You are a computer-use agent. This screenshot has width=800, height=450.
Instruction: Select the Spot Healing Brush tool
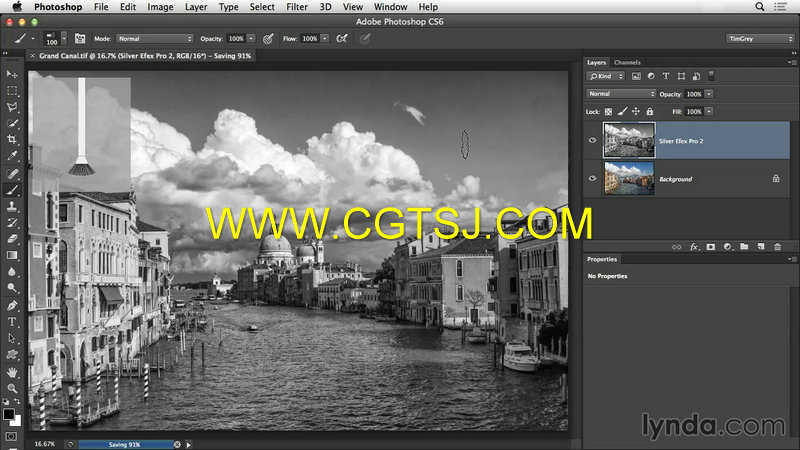click(12, 173)
